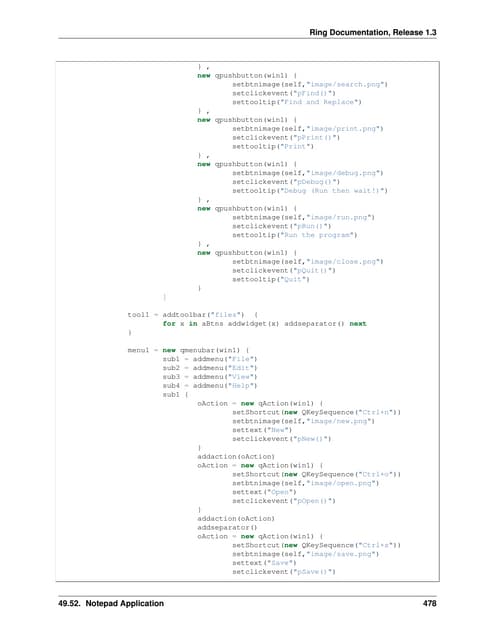Click the footer text "49.52. Notepad Application"
Viewport: 495px width, 640px height.
pos(111,603)
